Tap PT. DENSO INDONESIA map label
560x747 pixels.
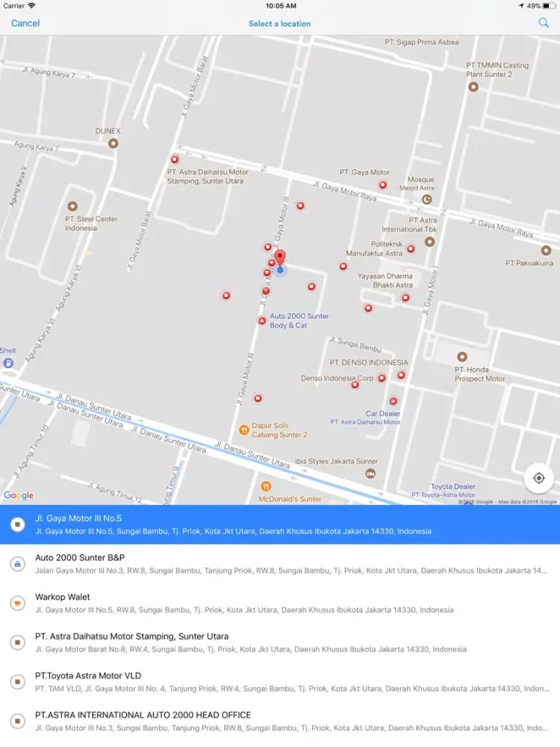point(369,362)
